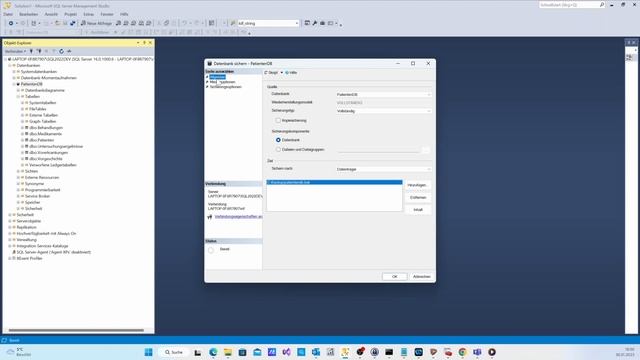
Task: Open the Ansicht menu
Action: pyautogui.click(x=51, y=14)
